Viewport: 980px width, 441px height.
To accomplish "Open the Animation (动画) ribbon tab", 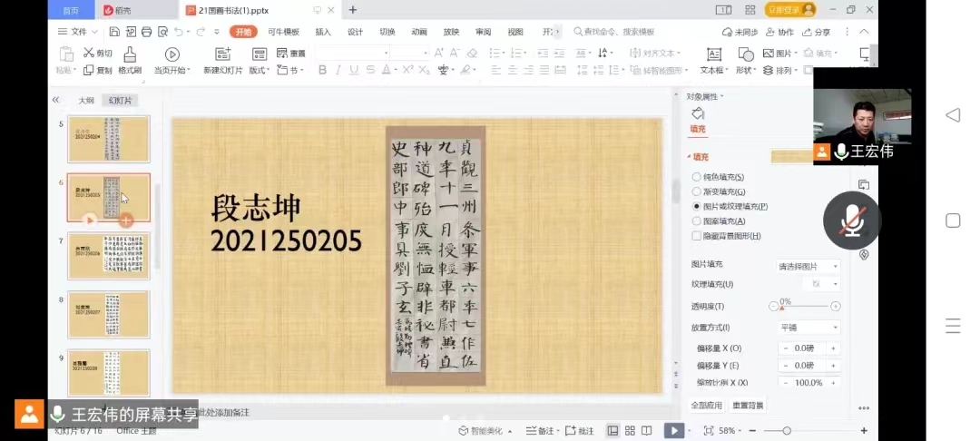I will (x=418, y=32).
